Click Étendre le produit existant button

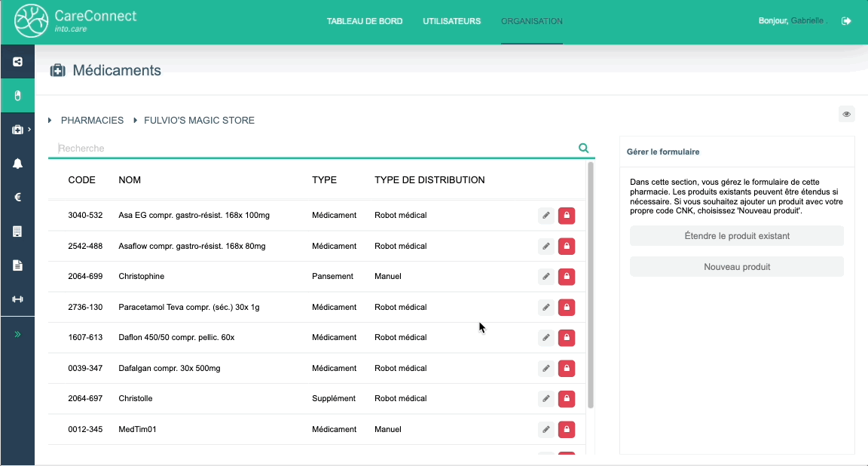click(x=737, y=236)
